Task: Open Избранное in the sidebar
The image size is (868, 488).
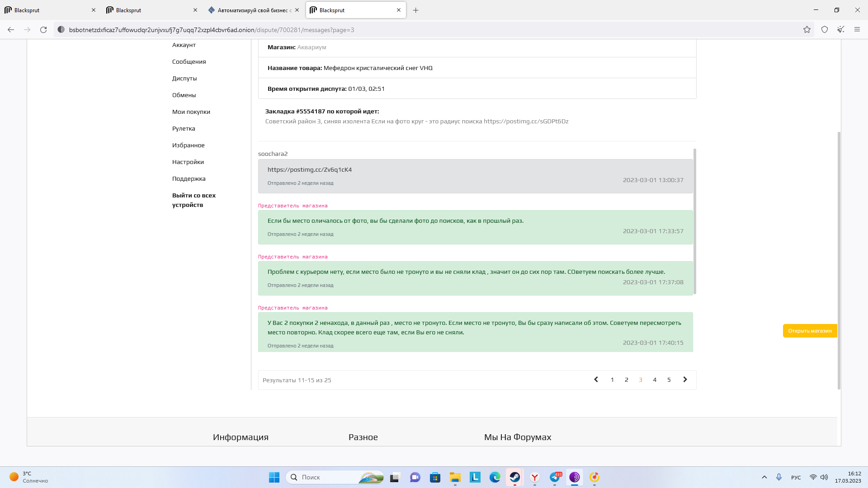Action: (189, 145)
